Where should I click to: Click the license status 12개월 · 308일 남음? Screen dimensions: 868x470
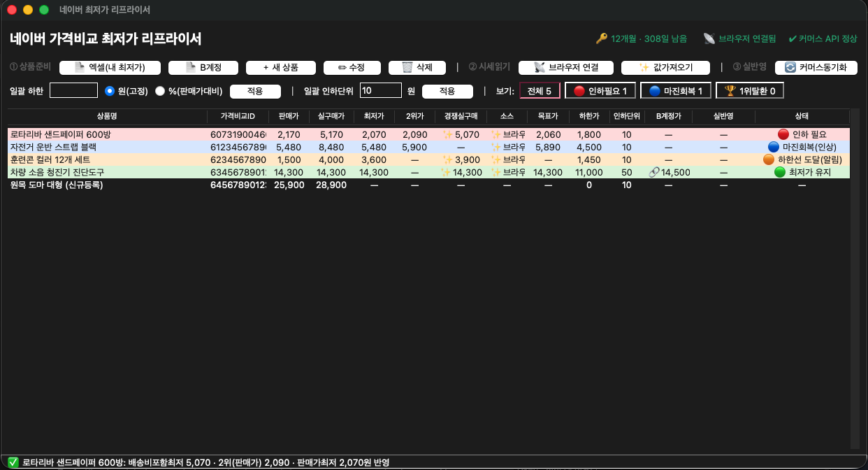coord(641,39)
